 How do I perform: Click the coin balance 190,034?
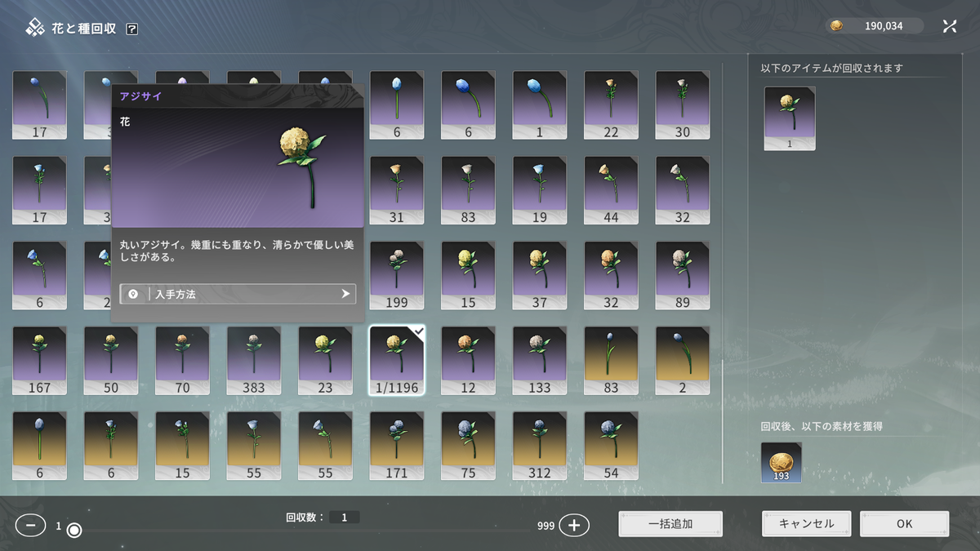875,26
